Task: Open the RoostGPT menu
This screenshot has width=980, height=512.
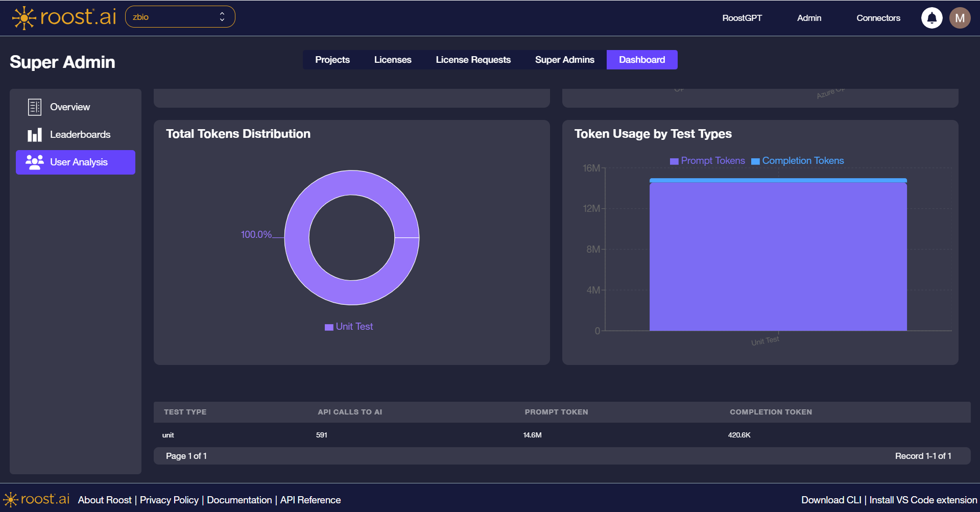Action: point(742,17)
